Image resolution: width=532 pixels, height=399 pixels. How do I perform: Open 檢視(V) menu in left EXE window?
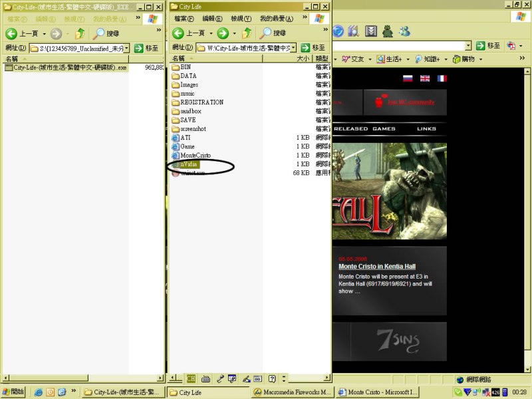click(x=74, y=19)
